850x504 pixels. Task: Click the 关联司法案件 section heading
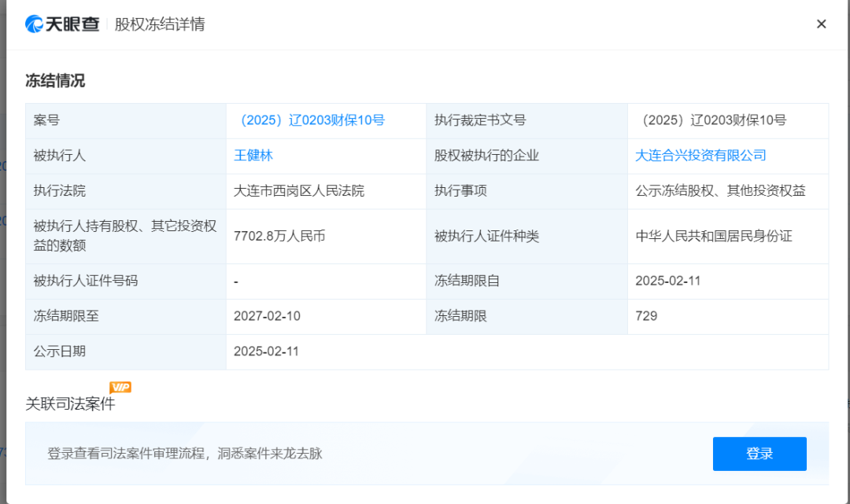point(70,404)
